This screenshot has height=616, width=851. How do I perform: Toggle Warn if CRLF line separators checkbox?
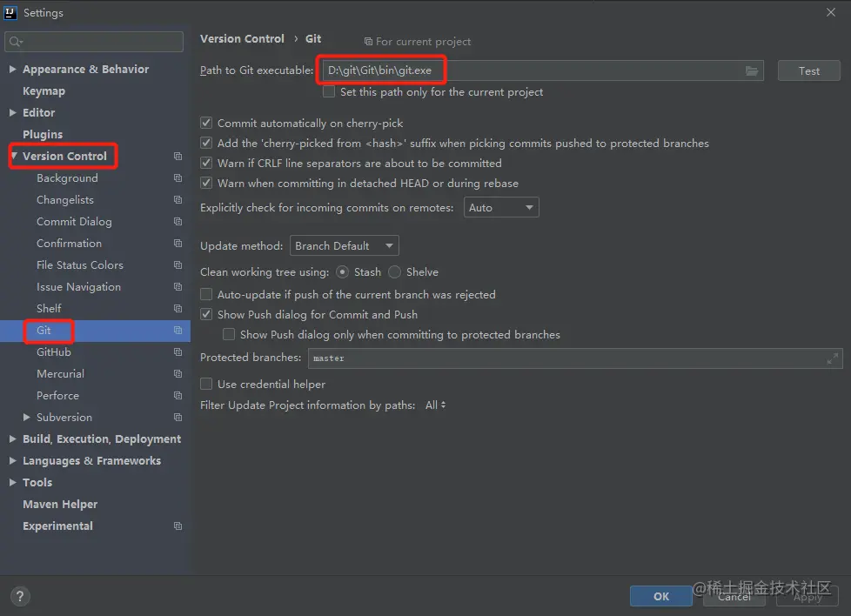[x=206, y=163]
